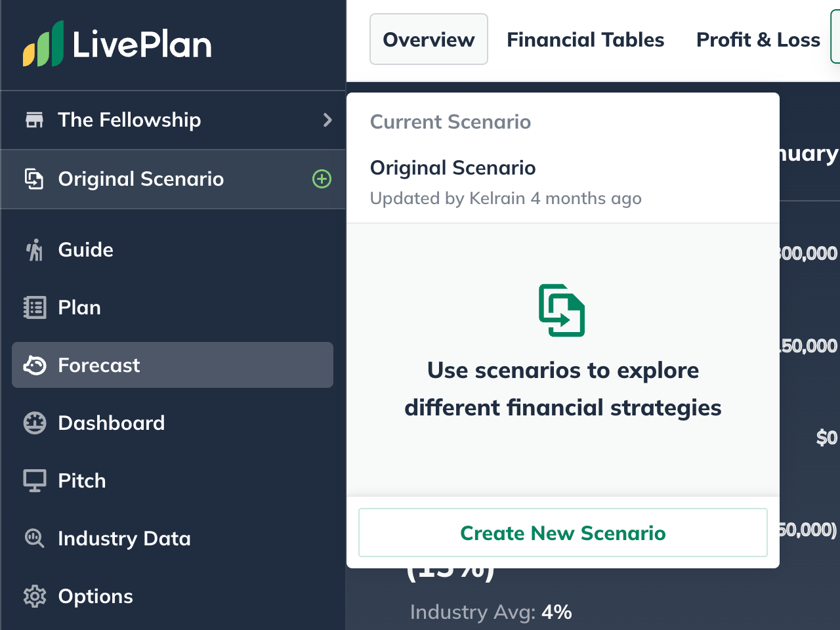Click the green scenarios illustration icon

pos(562,310)
